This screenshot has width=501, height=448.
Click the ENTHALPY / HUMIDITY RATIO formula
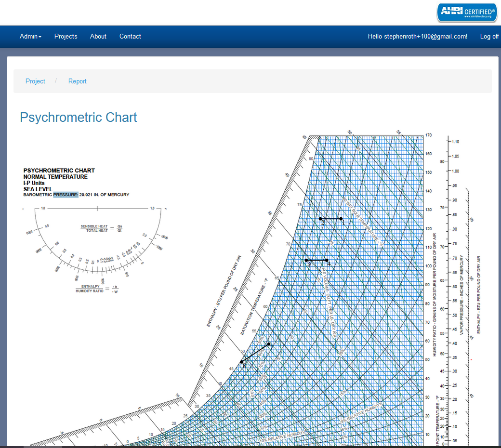coord(97,289)
